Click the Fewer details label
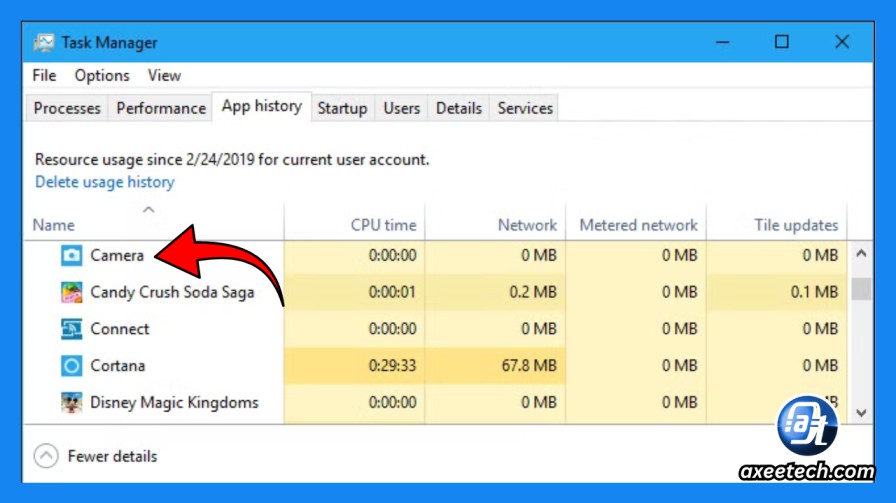 (x=112, y=456)
